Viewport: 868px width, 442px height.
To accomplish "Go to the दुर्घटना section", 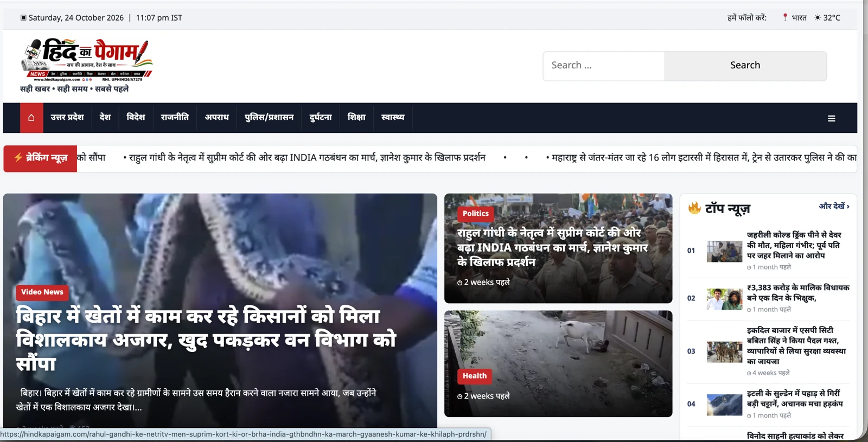I will tap(321, 118).
